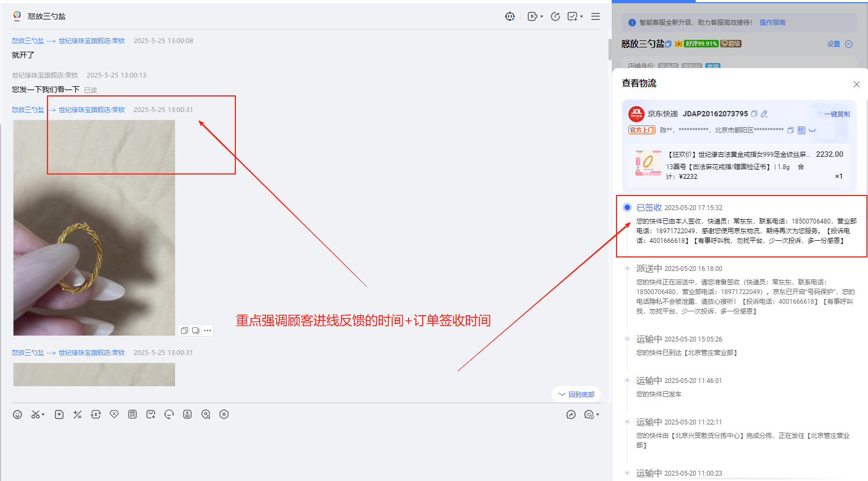Click the upload file icon
This screenshot has height=481, width=868.
pos(59,414)
